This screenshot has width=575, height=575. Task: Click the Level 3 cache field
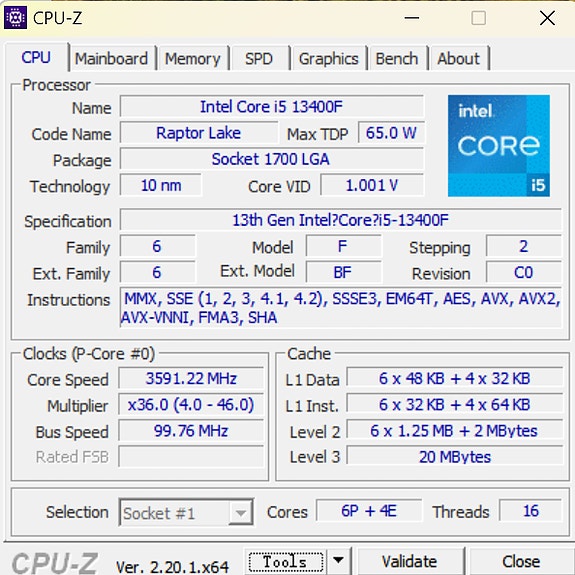pos(455,457)
